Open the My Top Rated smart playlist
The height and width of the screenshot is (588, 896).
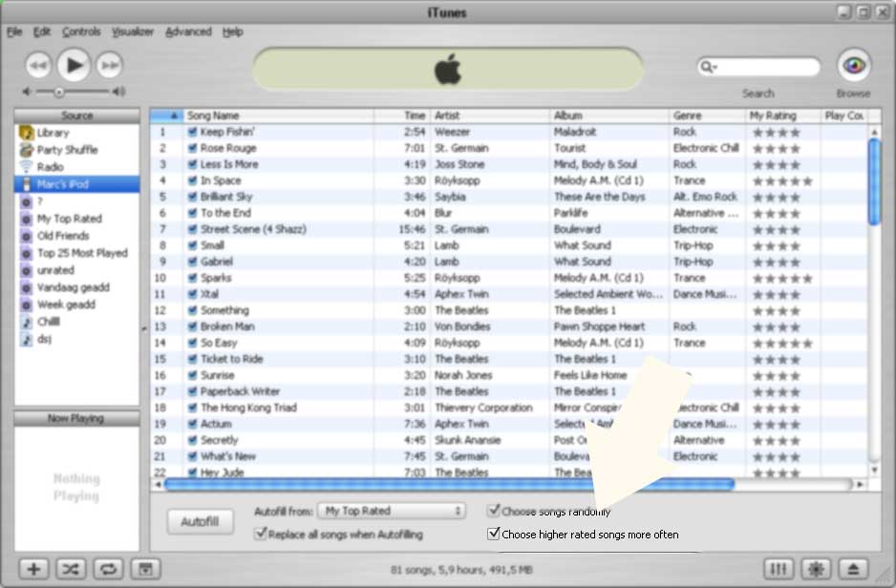pyautogui.click(x=76, y=219)
